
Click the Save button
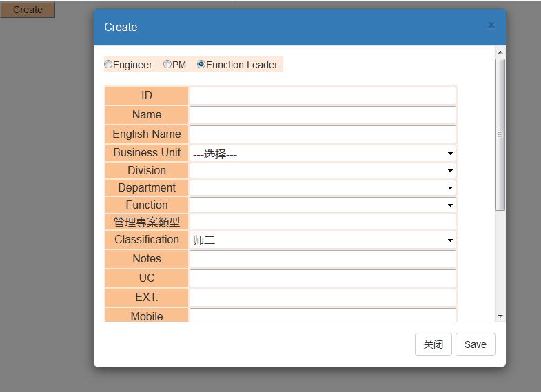click(x=476, y=344)
